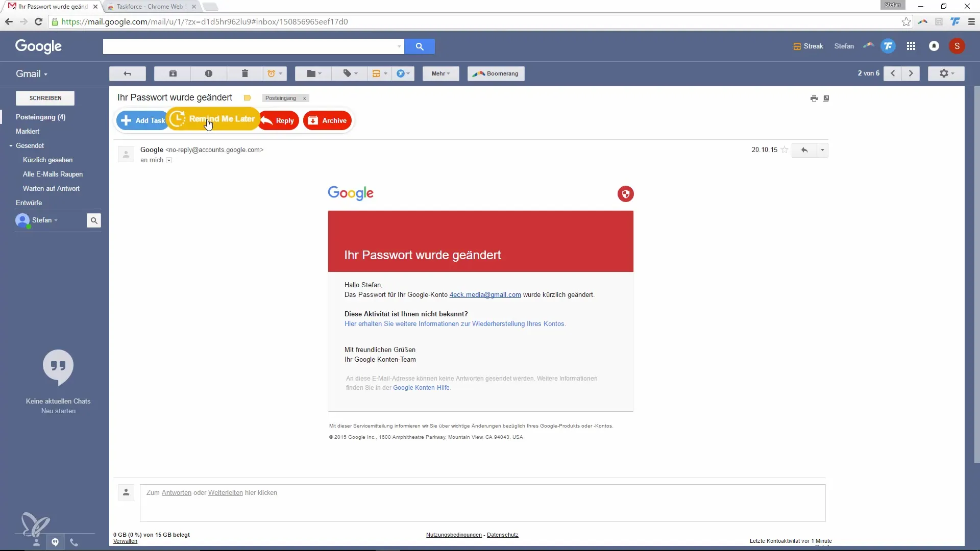Viewport: 980px width, 551px height.
Task: Bookmark this page with the star icon
Action: 906,21
